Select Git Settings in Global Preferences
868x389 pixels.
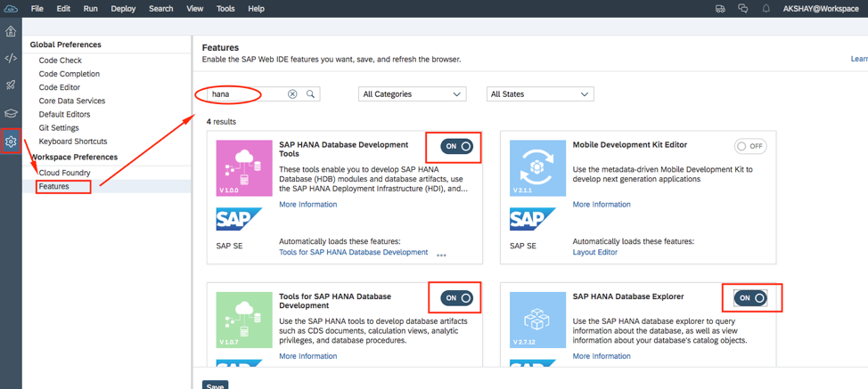pos(59,128)
